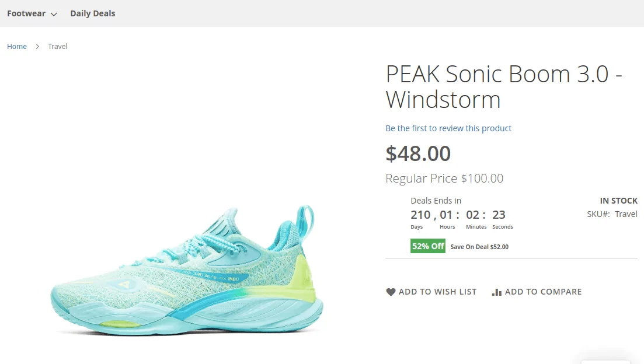This screenshot has width=644, height=364.
Task: Click the bar chart compare icon
Action: pyautogui.click(x=497, y=292)
